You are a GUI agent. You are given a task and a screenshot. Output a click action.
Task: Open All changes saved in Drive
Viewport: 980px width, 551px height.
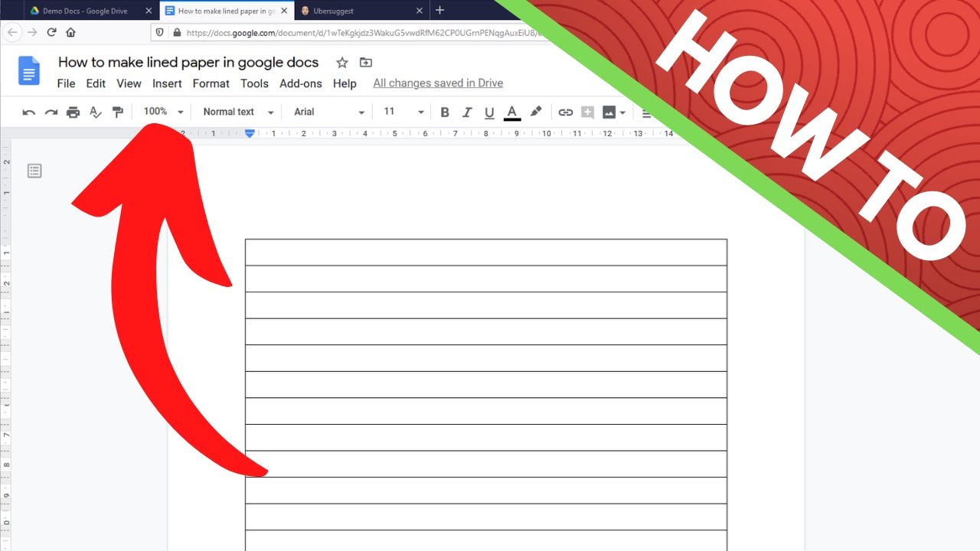coord(437,83)
